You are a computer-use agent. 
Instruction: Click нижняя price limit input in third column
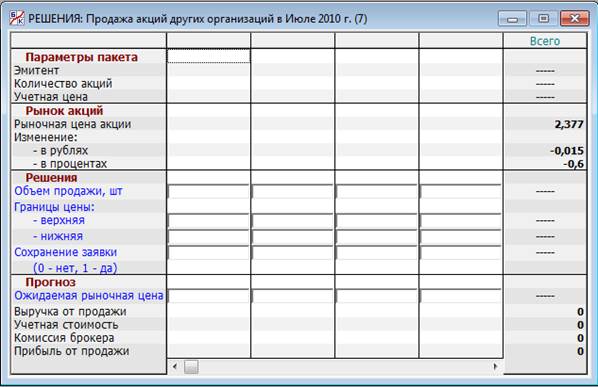coord(376,237)
